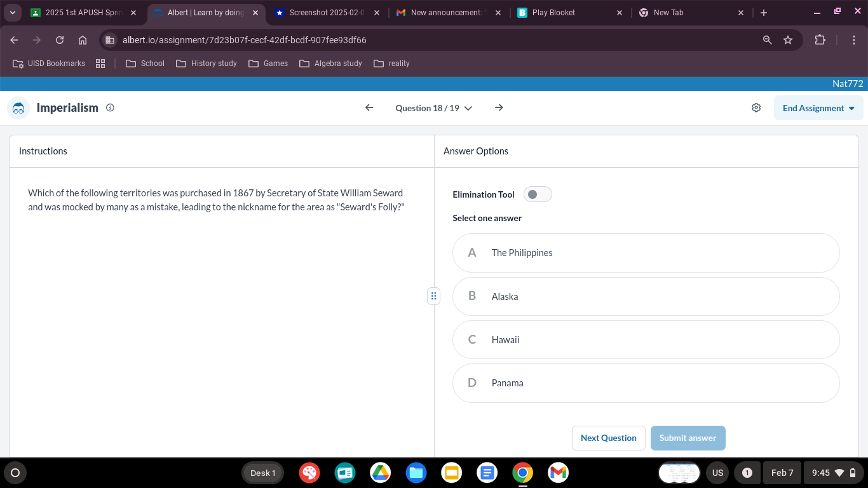Screen dimensions: 868x488
Task: Open the Feb 7 calendar date
Action: (782, 473)
